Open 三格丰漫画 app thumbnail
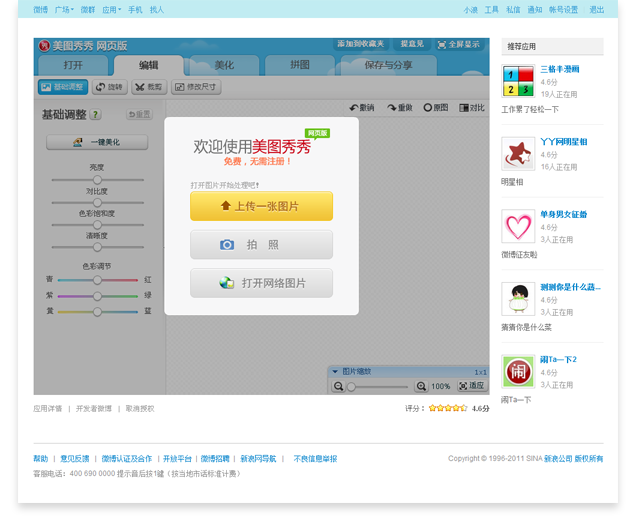The height and width of the screenshot is (520, 636). pyautogui.click(x=518, y=81)
